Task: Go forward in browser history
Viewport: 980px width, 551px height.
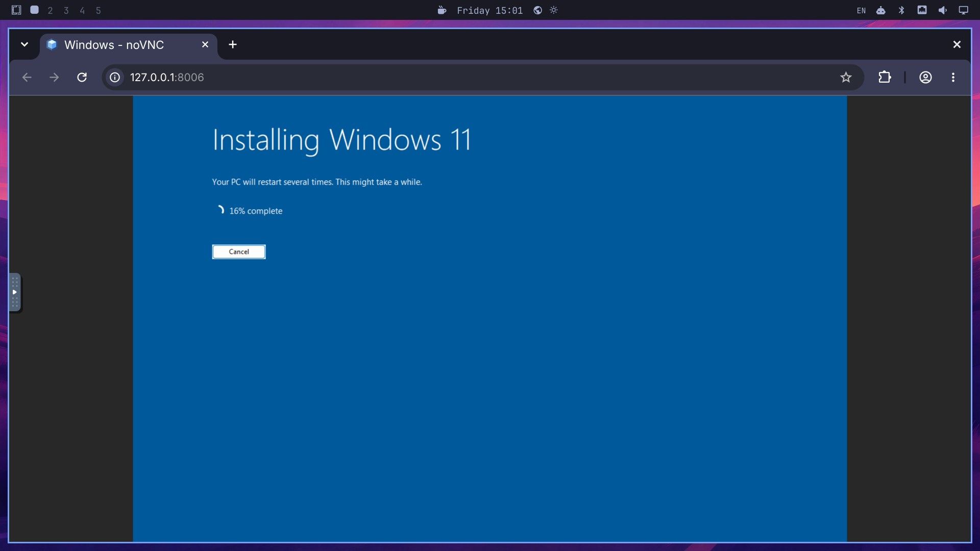Action: (x=54, y=77)
